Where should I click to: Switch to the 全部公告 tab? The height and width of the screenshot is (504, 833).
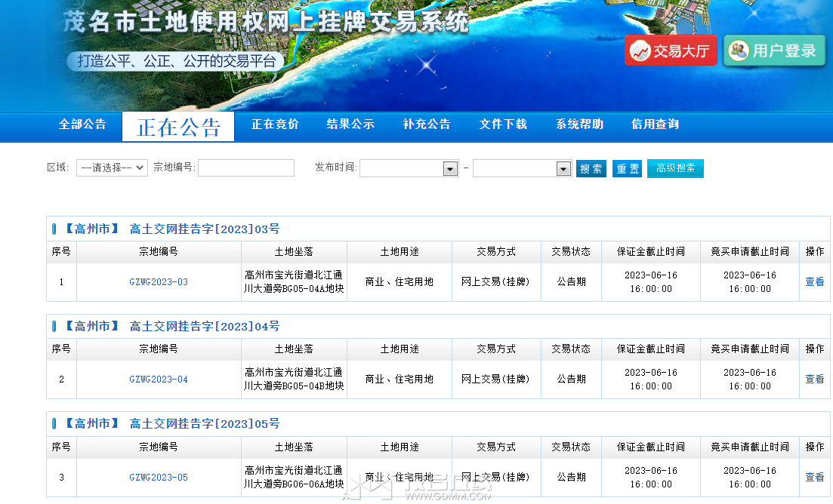tap(83, 124)
